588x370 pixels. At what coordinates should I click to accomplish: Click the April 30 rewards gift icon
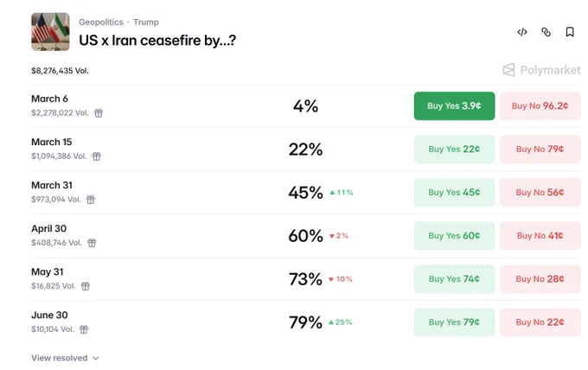point(92,243)
